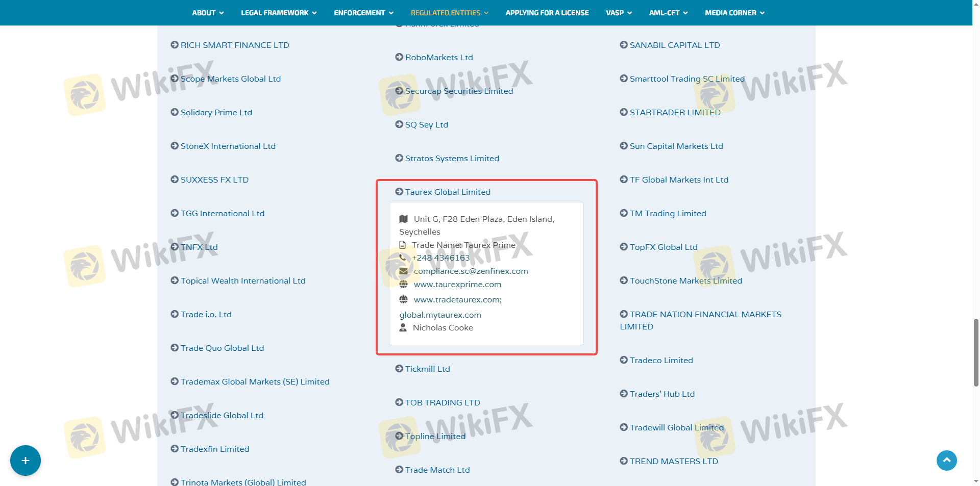The width and height of the screenshot is (980, 486).
Task: Open the MEDIA CORNER menu
Action: 734,13
